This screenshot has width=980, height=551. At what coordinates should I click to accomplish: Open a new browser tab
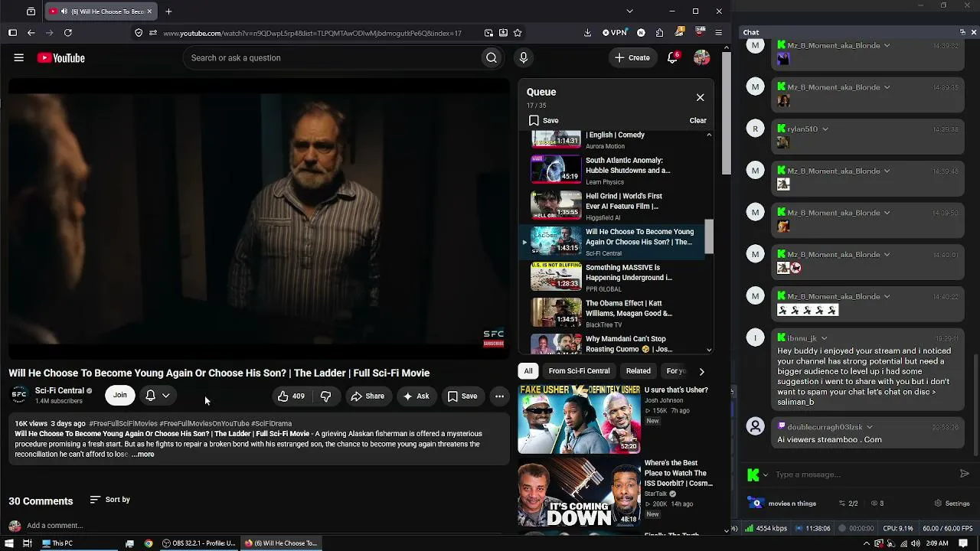[x=168, y=11]
